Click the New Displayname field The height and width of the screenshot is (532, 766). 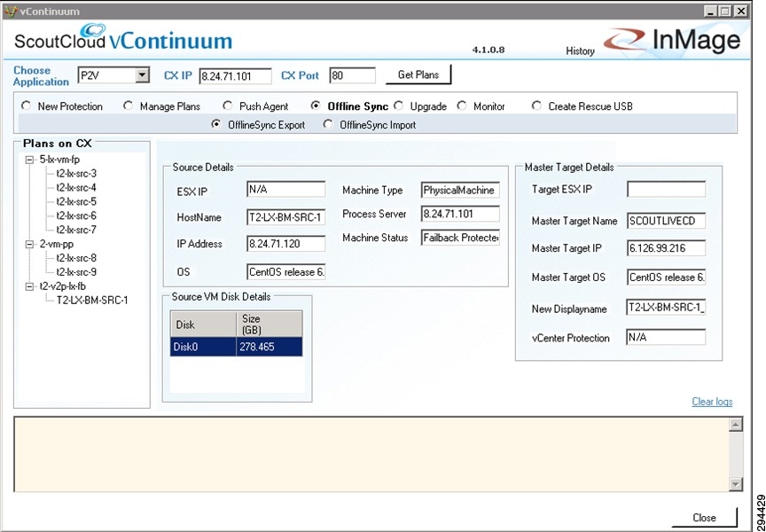point(666,308)
